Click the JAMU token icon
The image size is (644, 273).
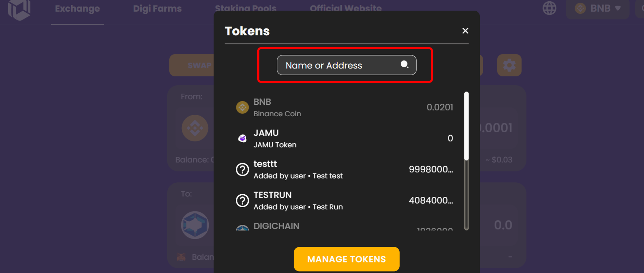click(x=242, y=138)
